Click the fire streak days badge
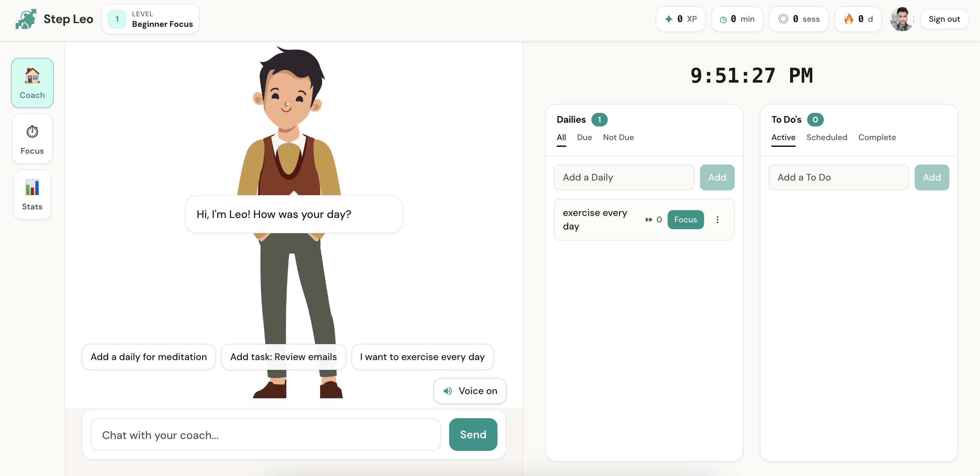 click(x=857, y=19)
